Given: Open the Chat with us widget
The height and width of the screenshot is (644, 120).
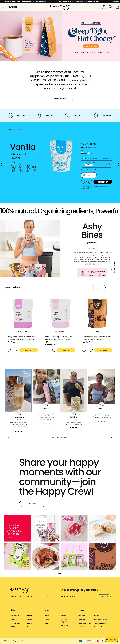Looking at the screenshot, I should coord(111,639).
